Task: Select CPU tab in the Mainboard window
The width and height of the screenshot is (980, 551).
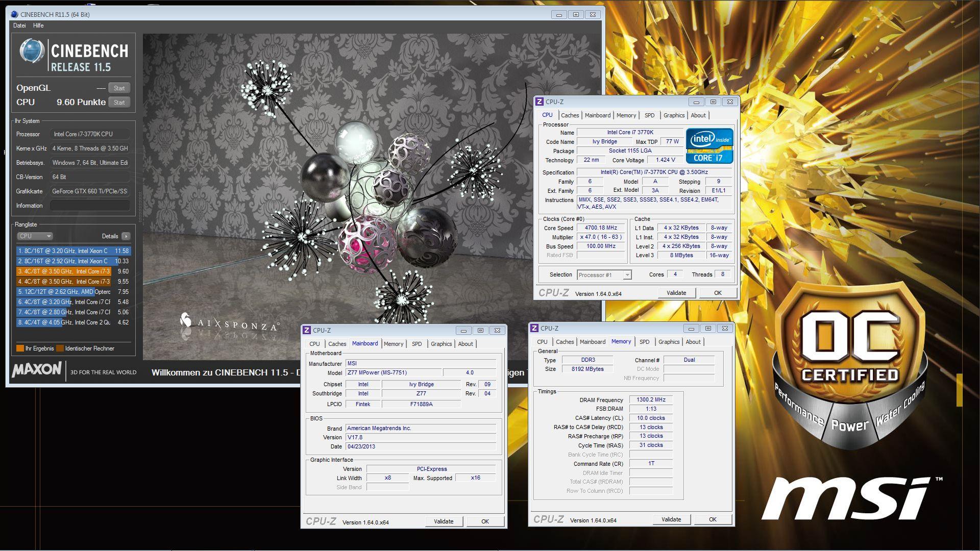Action: click(314, 344)
